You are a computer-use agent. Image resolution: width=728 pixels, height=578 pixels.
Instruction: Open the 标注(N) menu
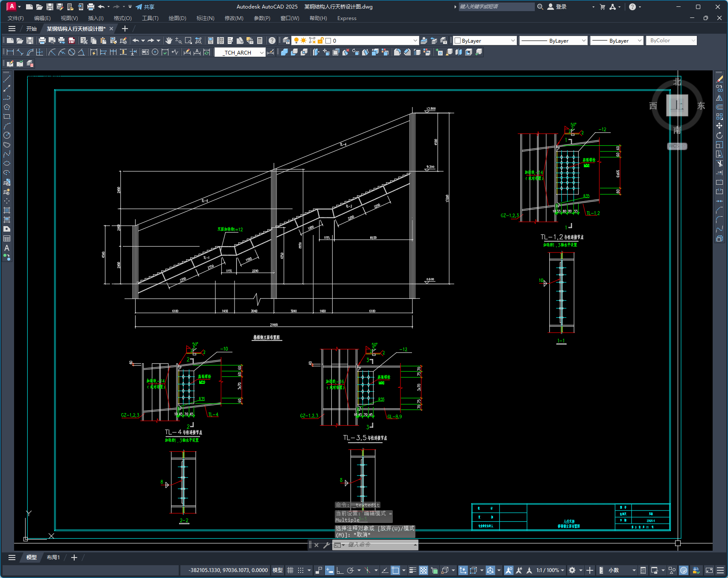[205, 18]
